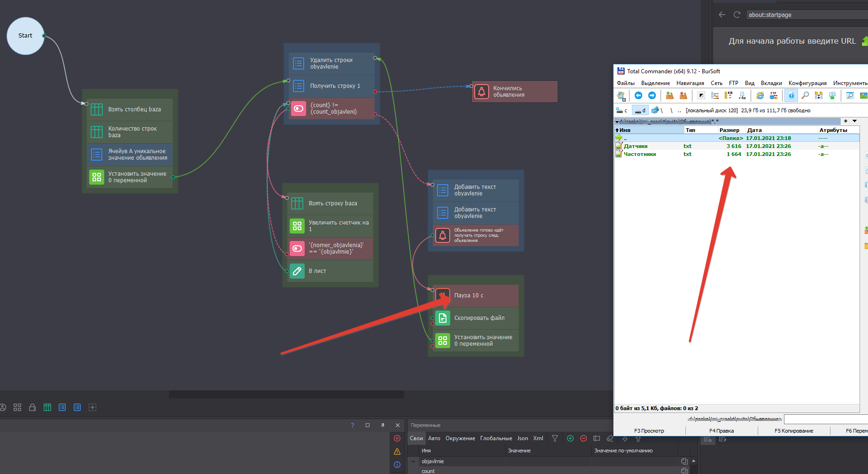Select the 'Получить строку 1' action
The height and width of the screenshot is (474, 868).
pos(331,86)
